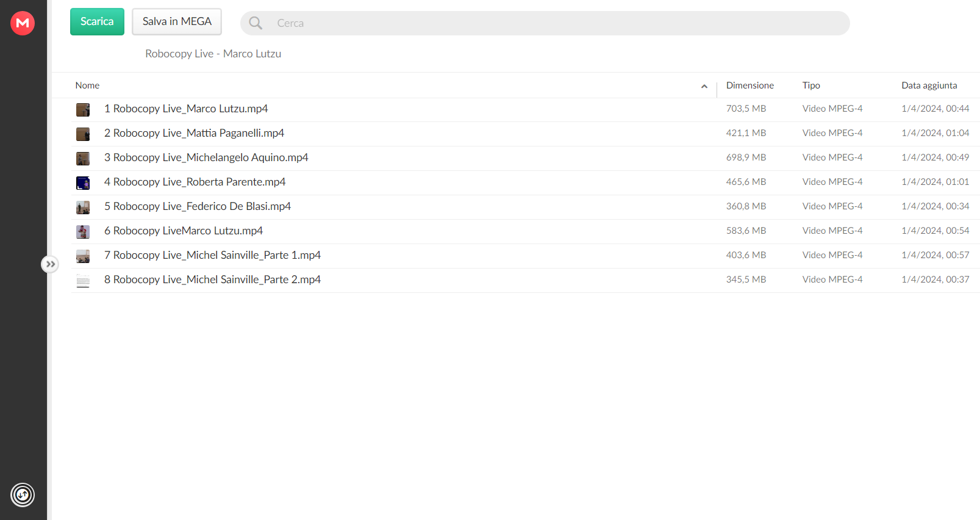Click the date 1/4/2024, 01:01
The image size is (980, 520).
(935, 182)
